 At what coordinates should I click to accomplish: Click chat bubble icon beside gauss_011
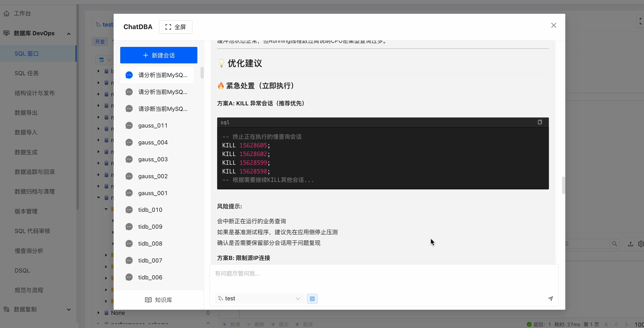tap(129, 126)
